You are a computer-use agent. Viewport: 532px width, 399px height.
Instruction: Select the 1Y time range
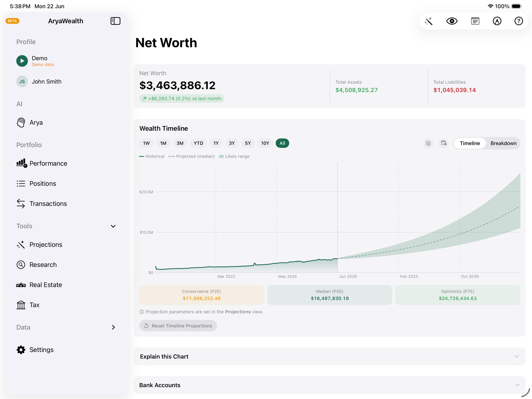(x=216, y=143)
